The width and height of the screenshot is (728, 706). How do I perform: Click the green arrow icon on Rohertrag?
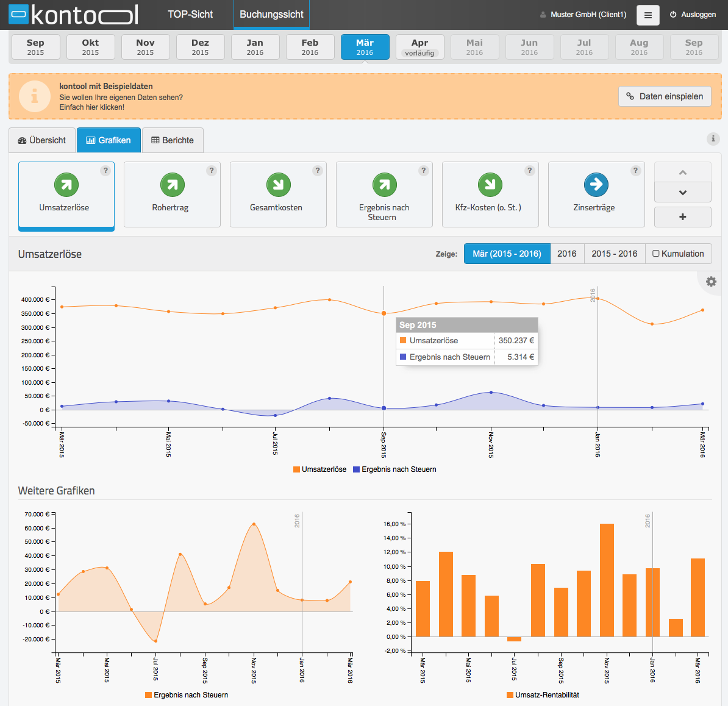(173, 185)
